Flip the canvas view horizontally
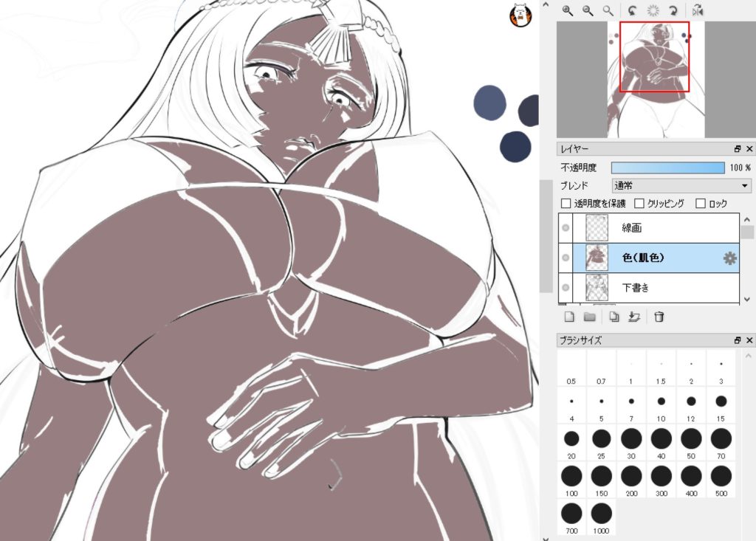 pyautogui.click(x=698, y=10)
